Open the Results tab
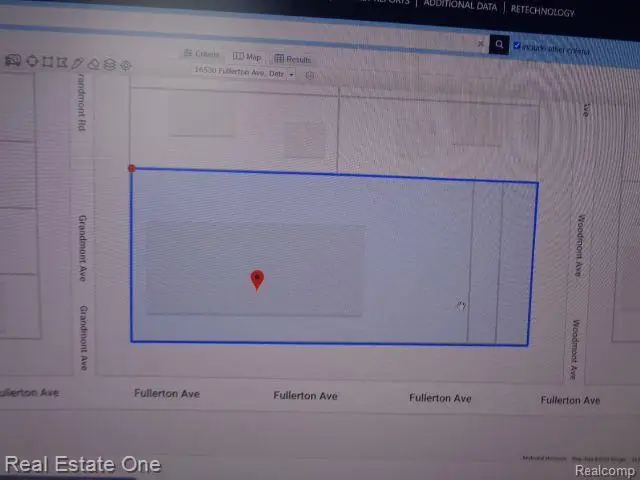Image resolution: width=640 pixels, height=480 pixels. tap(293, 59)
